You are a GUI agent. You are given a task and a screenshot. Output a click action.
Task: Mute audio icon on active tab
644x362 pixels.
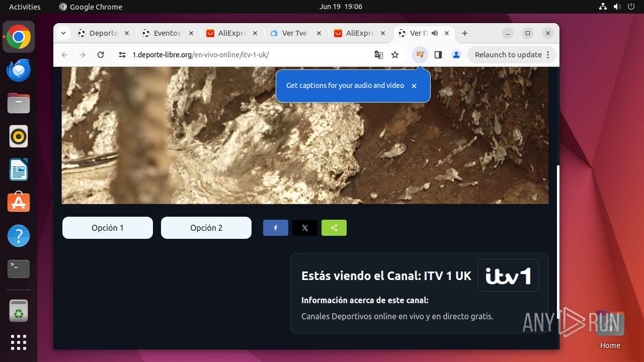pyautogui.click(x=435, y=33)
